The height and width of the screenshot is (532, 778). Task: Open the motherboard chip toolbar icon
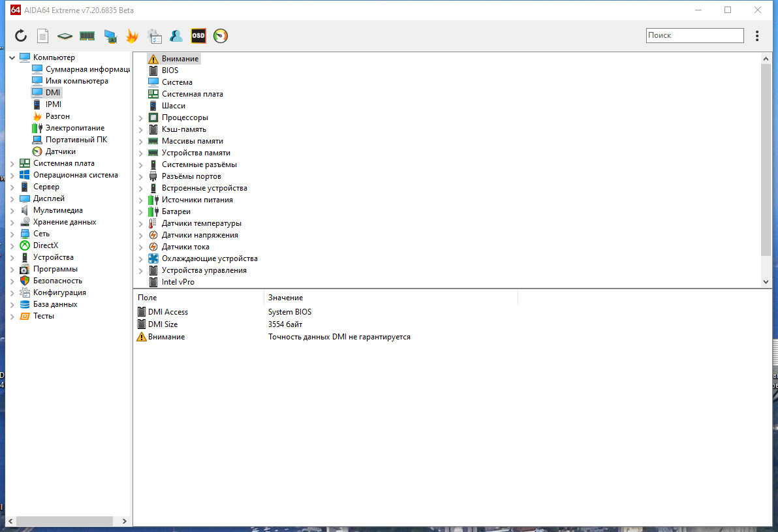pos(65,36)
